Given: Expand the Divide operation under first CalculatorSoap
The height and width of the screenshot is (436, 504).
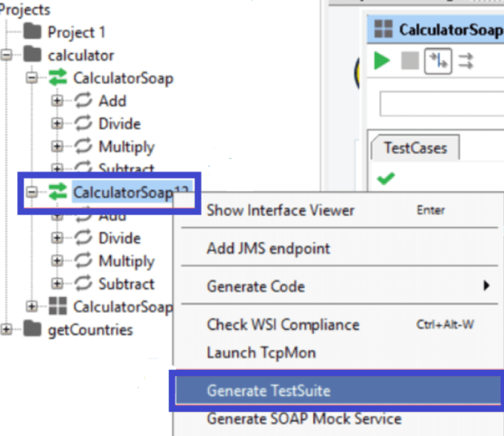Looking at the screenshot, I should coord(57,124).
